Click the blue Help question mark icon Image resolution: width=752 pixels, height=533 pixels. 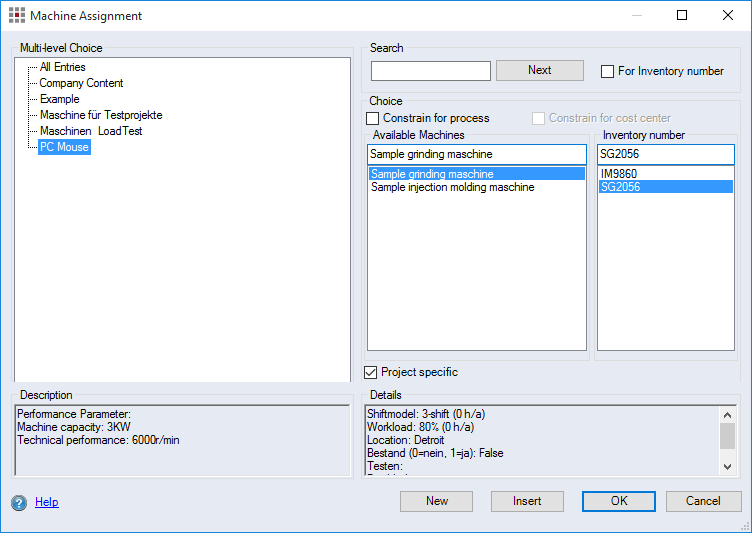(18, 502)
